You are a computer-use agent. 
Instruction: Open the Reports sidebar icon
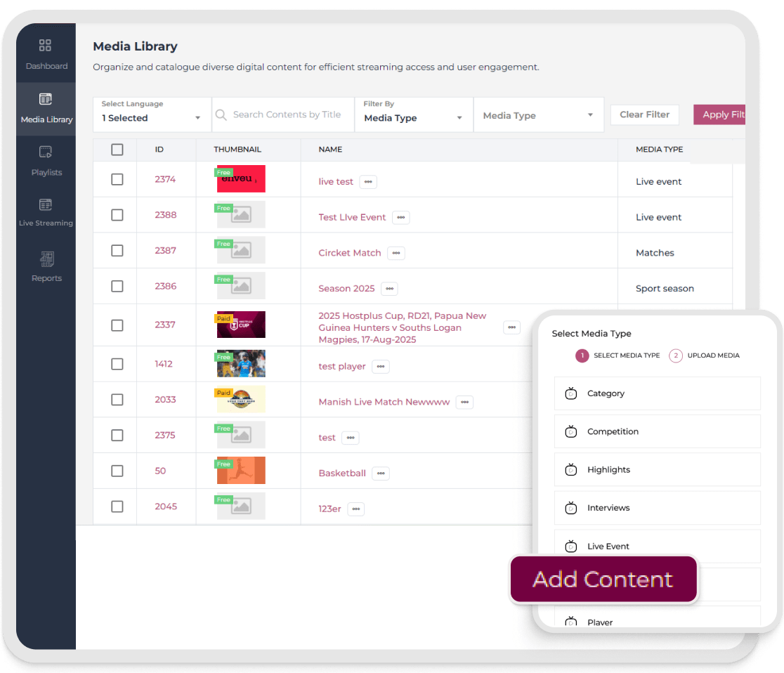(46, 259)
